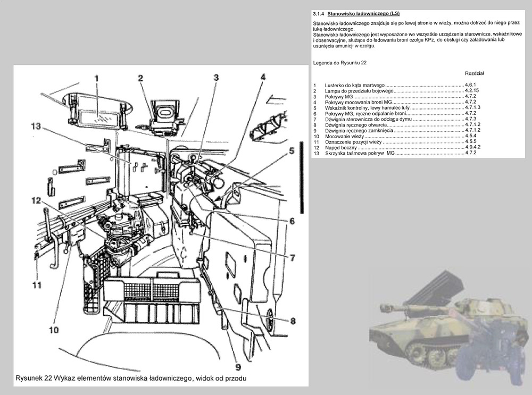Screen dimensions: 532x395
Task: Click the heading 'Stanowisko ładowniczego (LS)'
Action: (363, 13)
